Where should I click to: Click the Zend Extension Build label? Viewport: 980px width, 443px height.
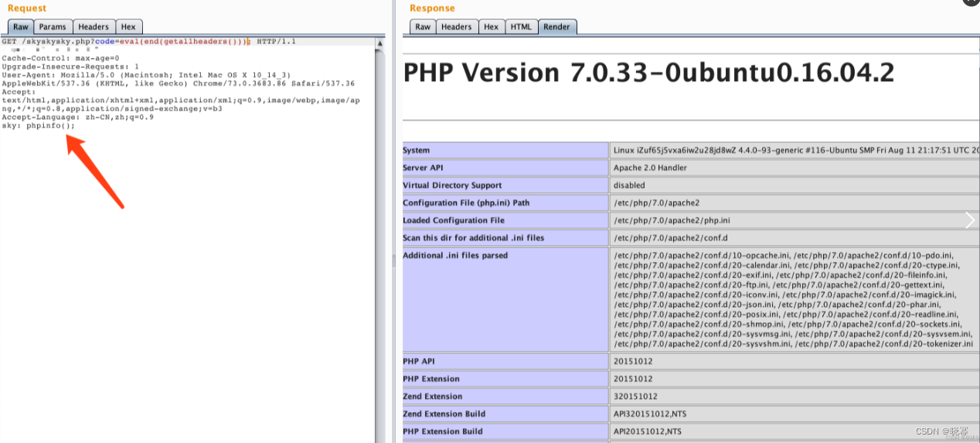(444, 414)
